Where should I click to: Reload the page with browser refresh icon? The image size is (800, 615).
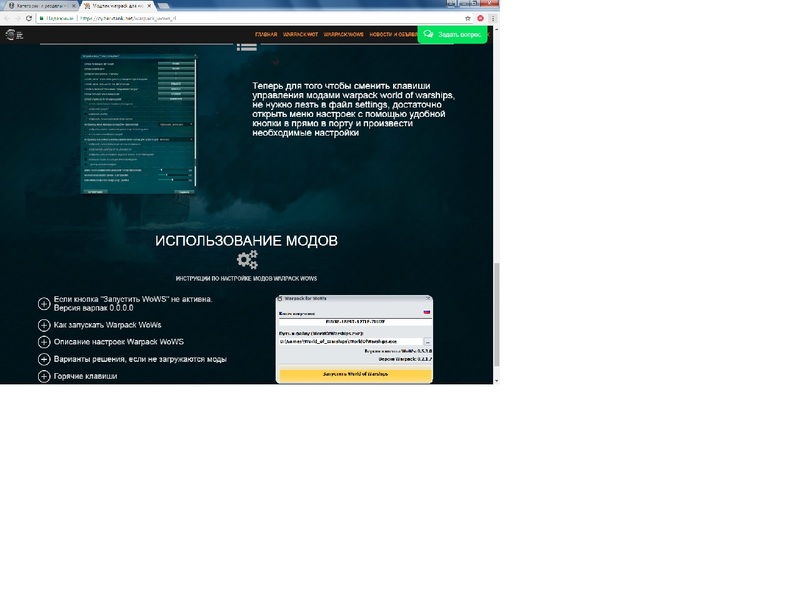tap(30, 18)
